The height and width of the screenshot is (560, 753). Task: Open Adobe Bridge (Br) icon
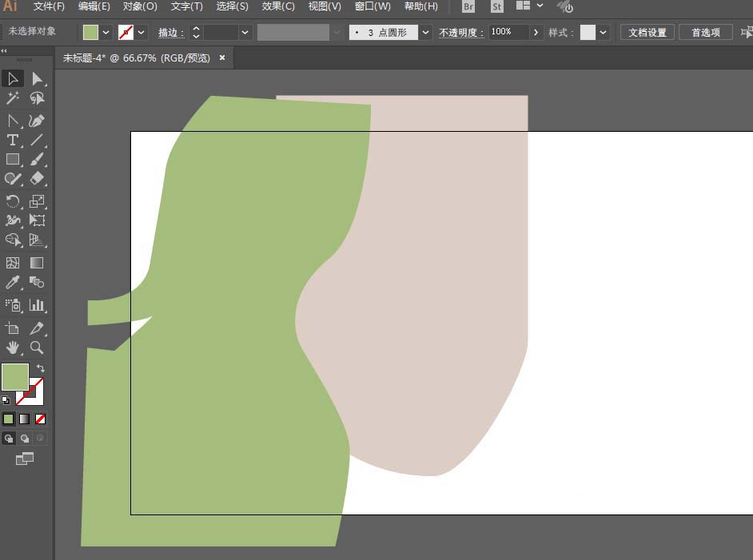point(468,6)
